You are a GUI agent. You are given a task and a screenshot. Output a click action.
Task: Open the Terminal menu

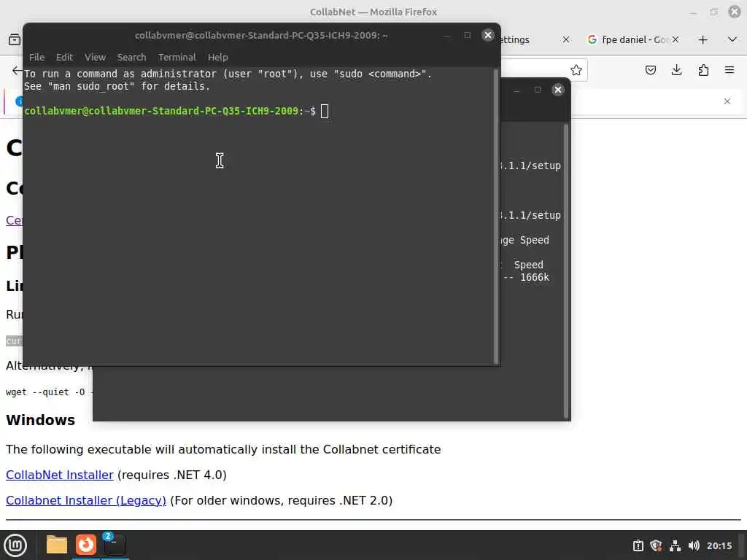click(177, 57)
